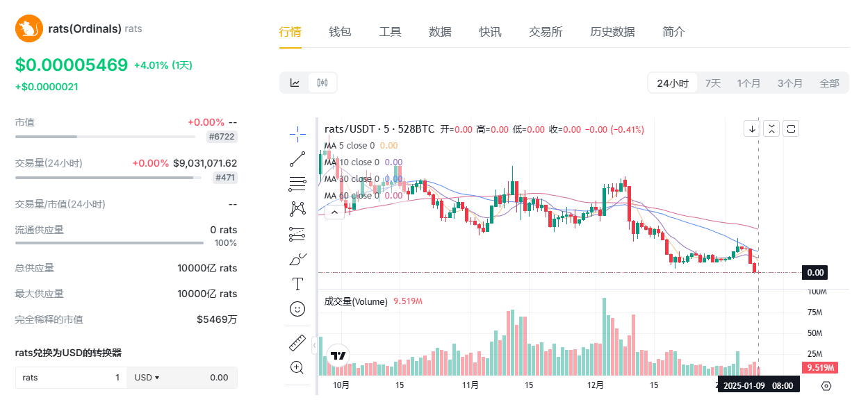Click the zoom in magnifier tool
This screenshot has height=411, width=868.
[297, 367]
